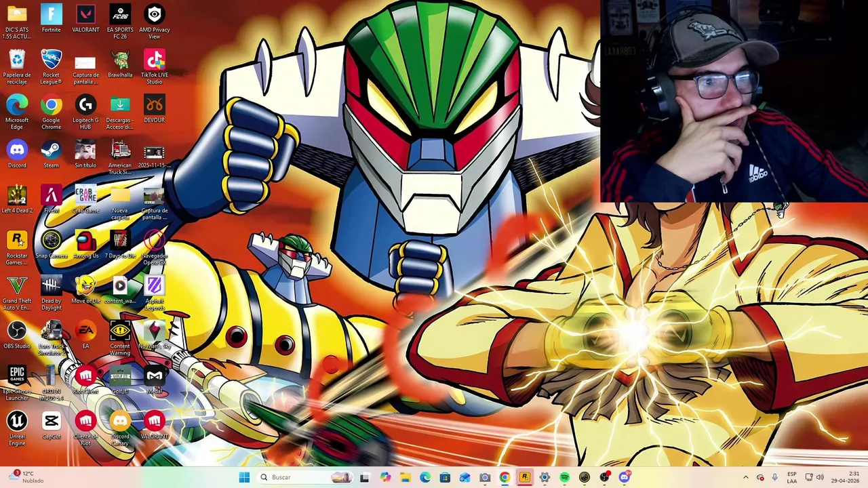
Task: Click the Buscar taskbar search box
Action: tap(307, 477)
